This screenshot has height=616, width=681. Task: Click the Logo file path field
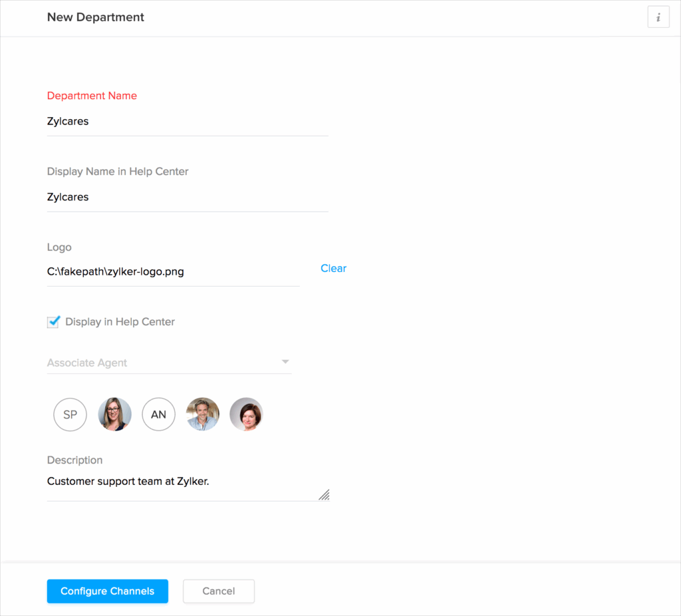(174, 272)
